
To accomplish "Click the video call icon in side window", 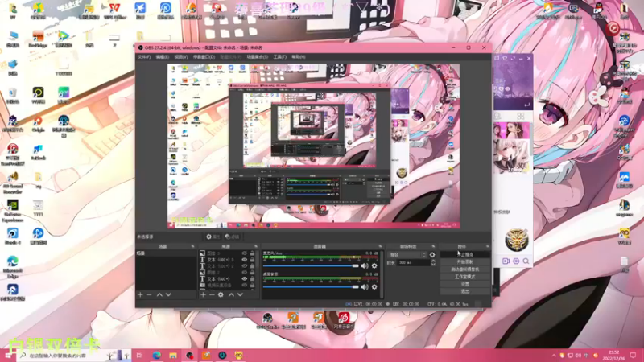I will [x=506, y=261].
